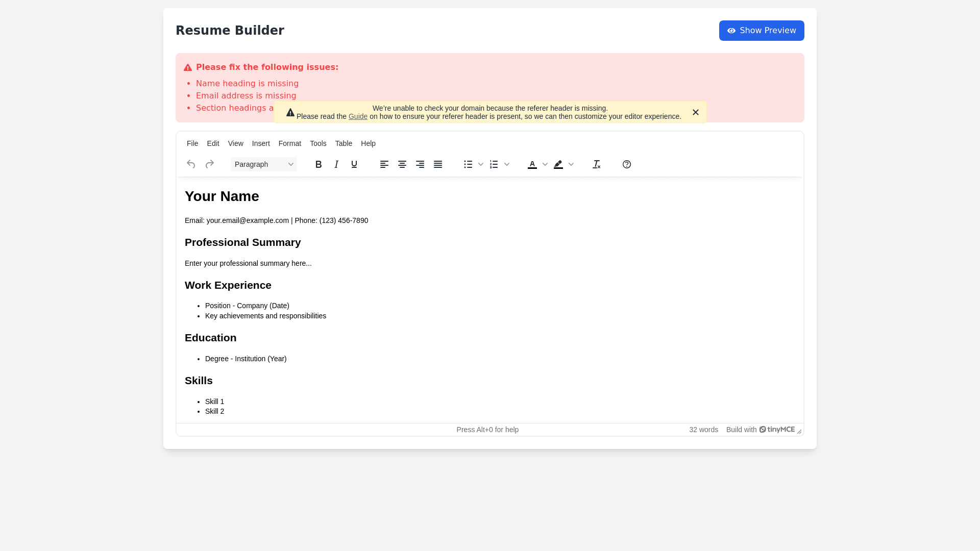980x551 pixels.
Task: Toggle underline formatting
Action: point(354,164)
